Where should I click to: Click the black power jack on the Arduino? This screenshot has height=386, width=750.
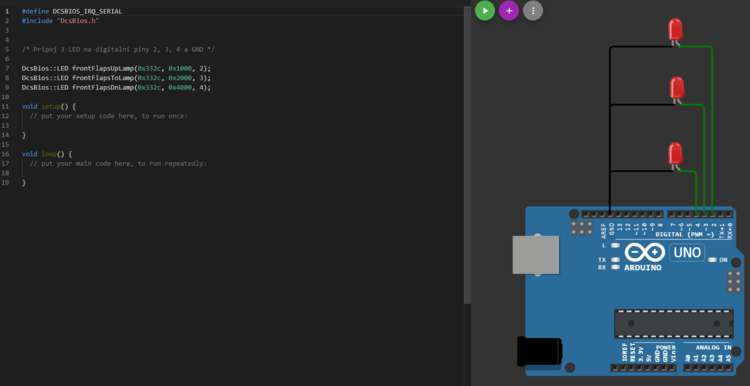[x=539, y=351]
